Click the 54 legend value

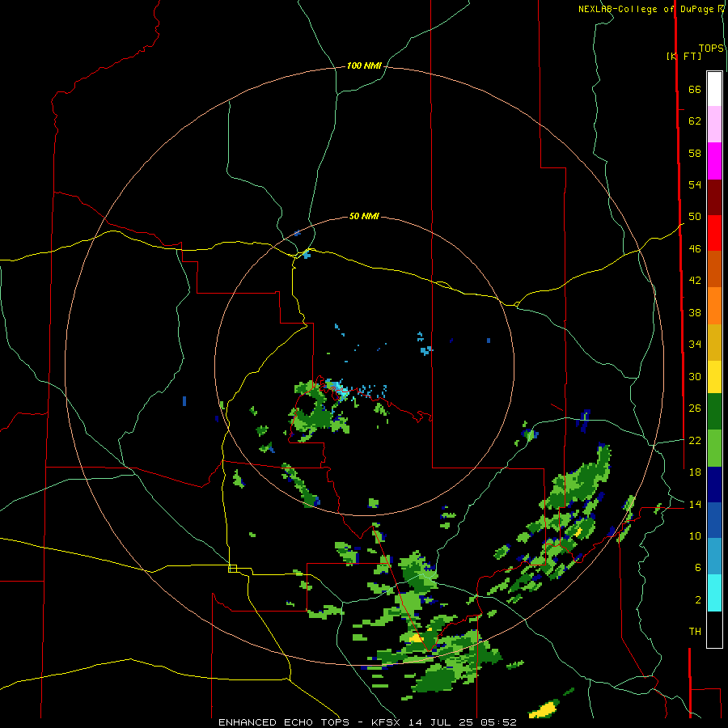coord(695,184)
